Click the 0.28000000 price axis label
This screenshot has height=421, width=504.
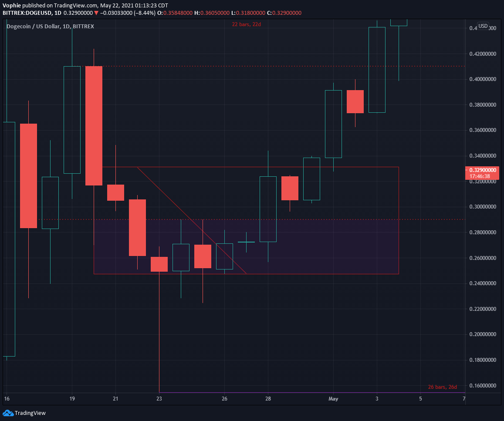pyautogui.click(x=483, y=232)
